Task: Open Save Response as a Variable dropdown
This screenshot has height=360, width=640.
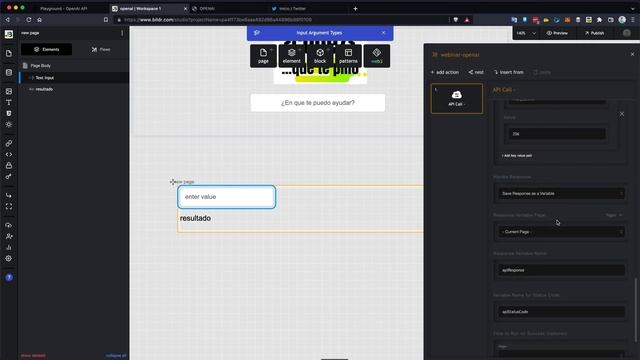Action: click(x=561, y=193)
